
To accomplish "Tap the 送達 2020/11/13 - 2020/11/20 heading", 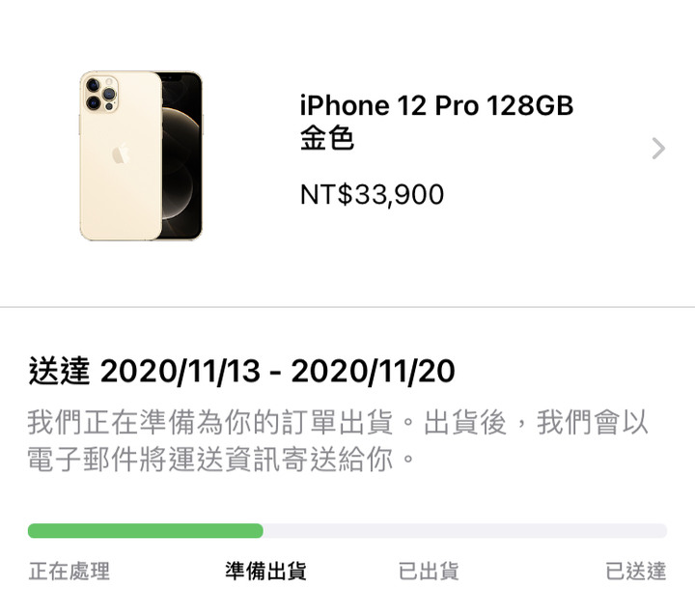I will (241, 371).
